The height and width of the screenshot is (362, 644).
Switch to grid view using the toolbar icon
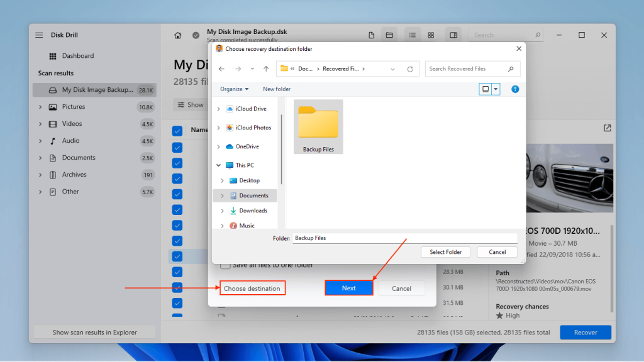coord(431,35)
